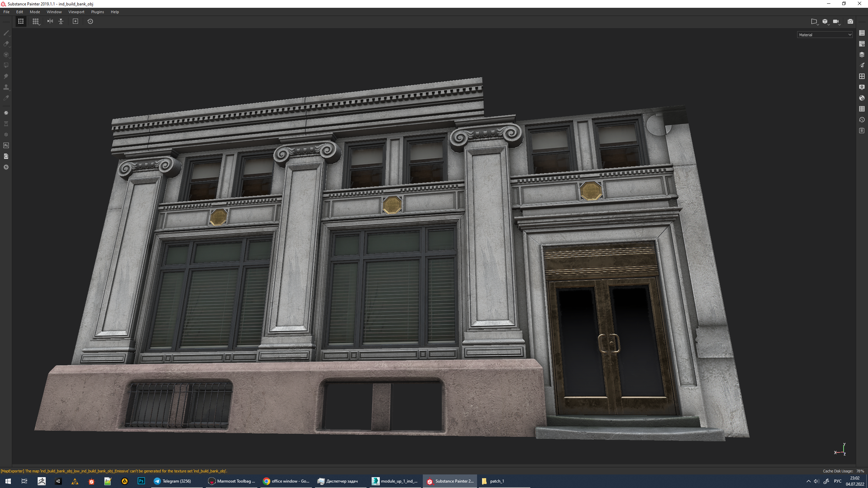
Task: Open the Viewport menu
Action: pyautogui.click(x=76, y=12)
